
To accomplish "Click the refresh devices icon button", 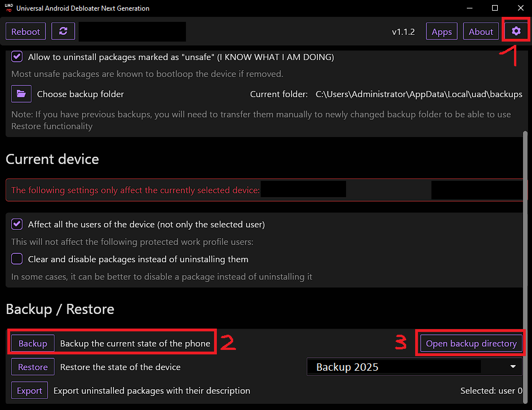I will click(x=63, y=31).
